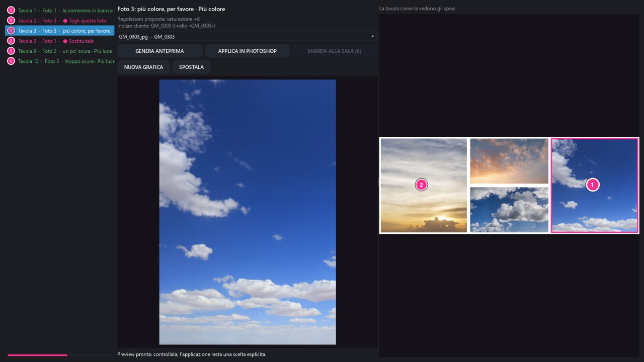Select the Tavola 1 Foto 1 list row
The height and width of the screenshot is (362, 644).
point(60,10)
